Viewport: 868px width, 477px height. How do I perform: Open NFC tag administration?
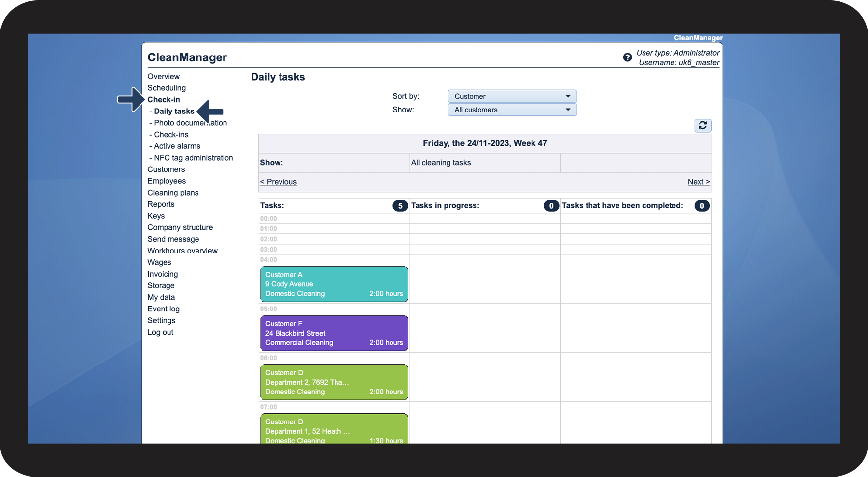pyautogui.click(x=193, y=158)
